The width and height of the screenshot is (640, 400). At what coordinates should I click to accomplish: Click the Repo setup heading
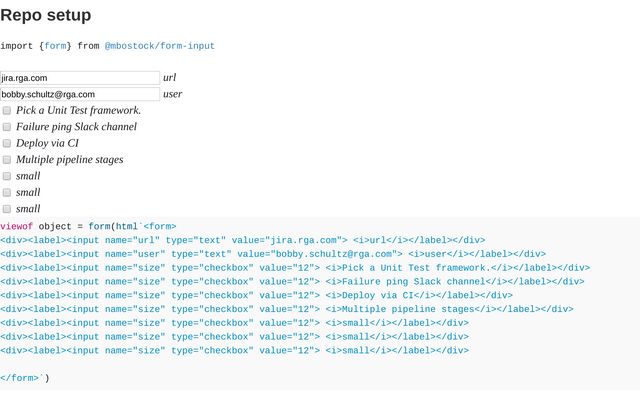pos(46,15)
